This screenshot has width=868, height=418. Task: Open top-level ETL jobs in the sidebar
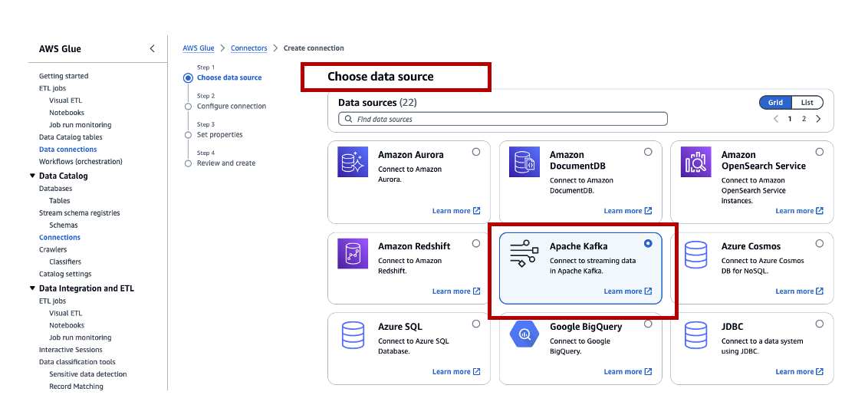[x=53, y=88]
